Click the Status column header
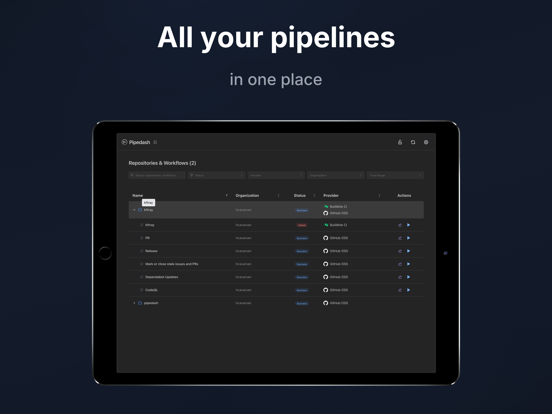The image size is (552, 414). click(300, 195)
